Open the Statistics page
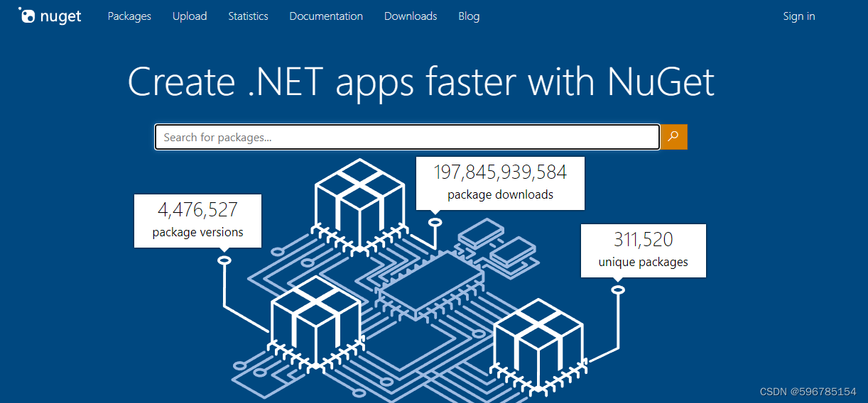The height and width of the screenshot is (403, 868). pos(248,16)
